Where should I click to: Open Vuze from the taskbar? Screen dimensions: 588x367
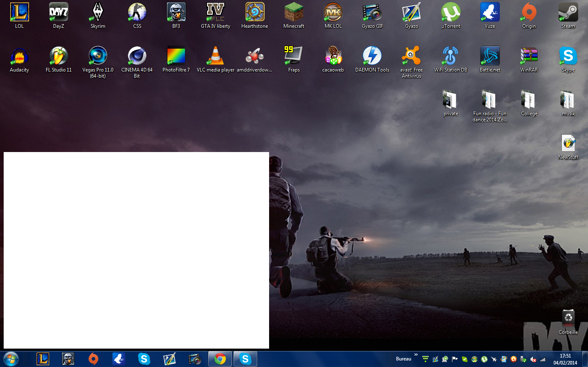[119, 359]
